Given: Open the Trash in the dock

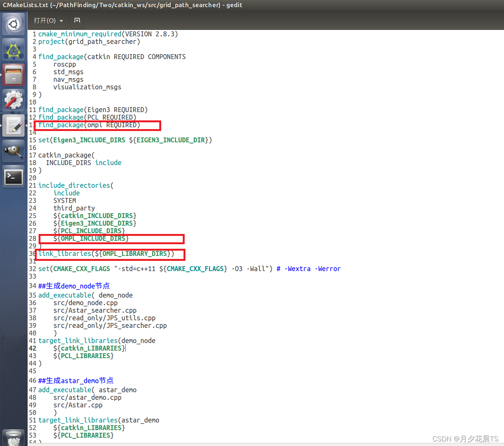Looking at the screenshot, I should (x=14, y=438).
